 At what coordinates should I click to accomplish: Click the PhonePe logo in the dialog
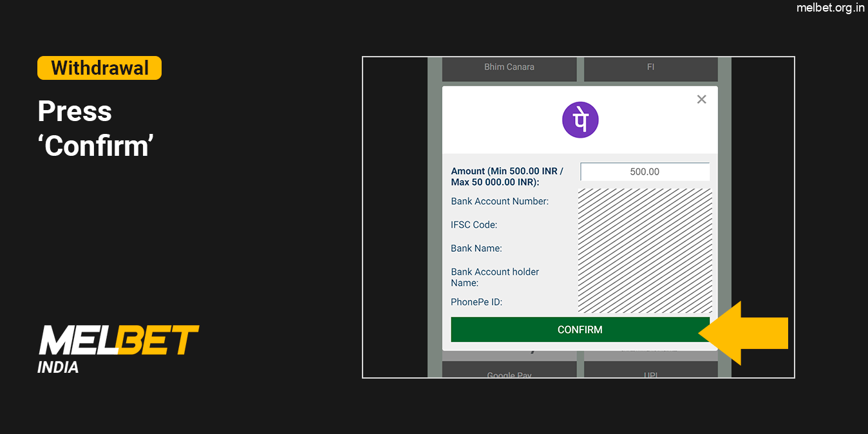click(580, 120)
